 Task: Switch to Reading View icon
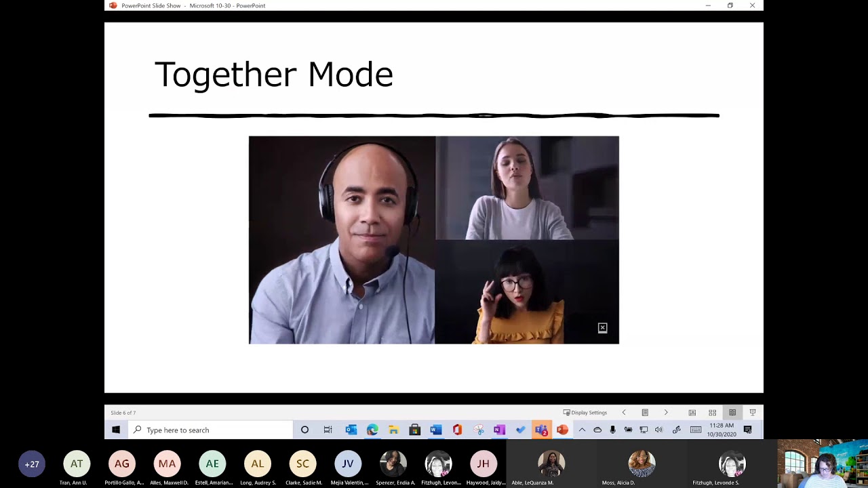732,412
